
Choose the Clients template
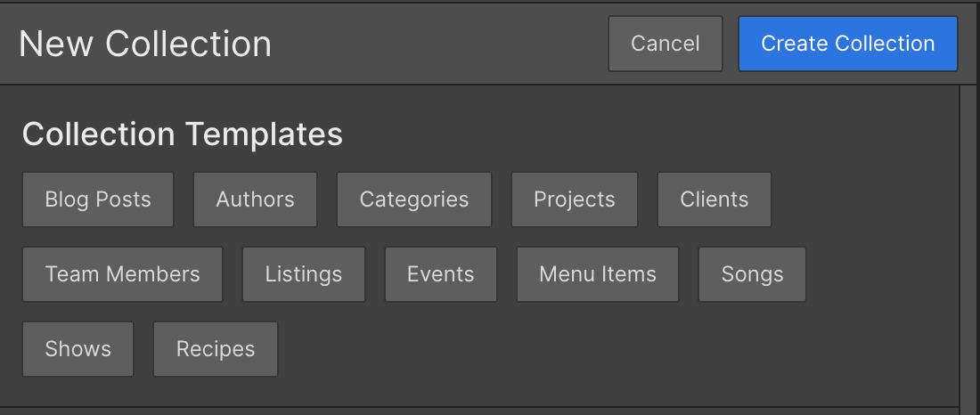click(715, 199)
